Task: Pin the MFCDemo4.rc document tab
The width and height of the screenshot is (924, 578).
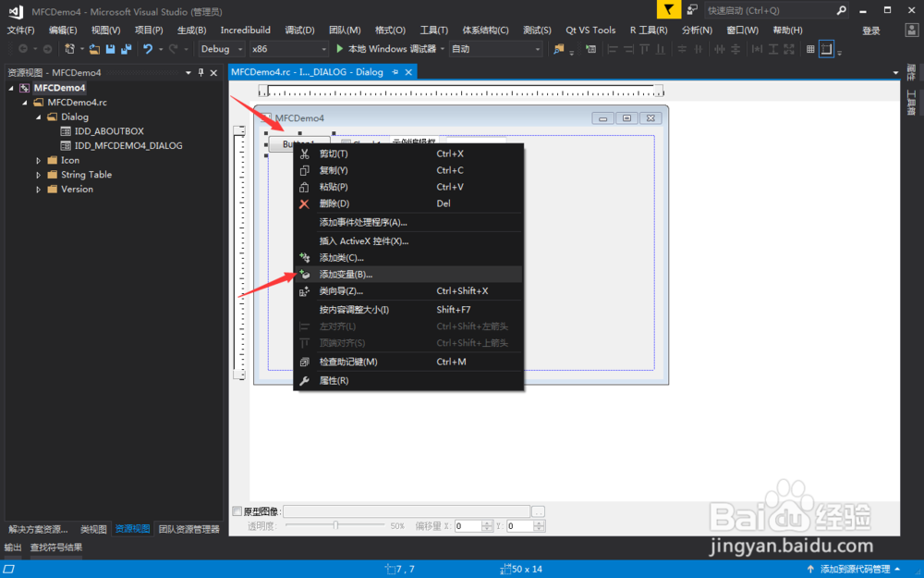Action: point(395,72)
